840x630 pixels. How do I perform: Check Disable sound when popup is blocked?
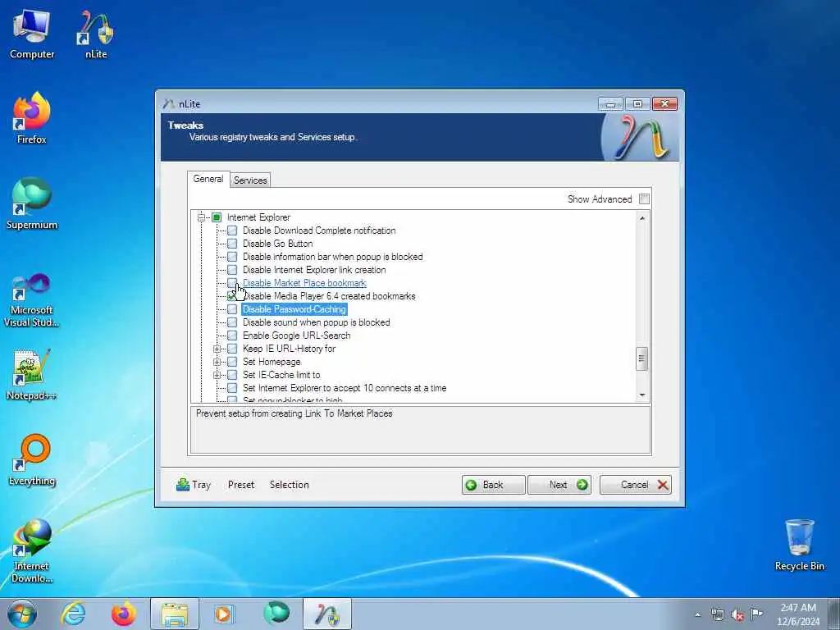coord(232,322)
